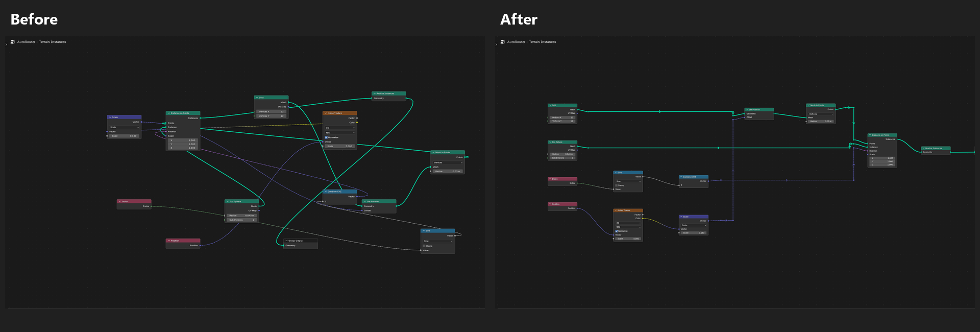The width and height of the screenshot is (980, 332).
Task: Click Z scale field in Before Instance on Points
Action: [183, 148]
